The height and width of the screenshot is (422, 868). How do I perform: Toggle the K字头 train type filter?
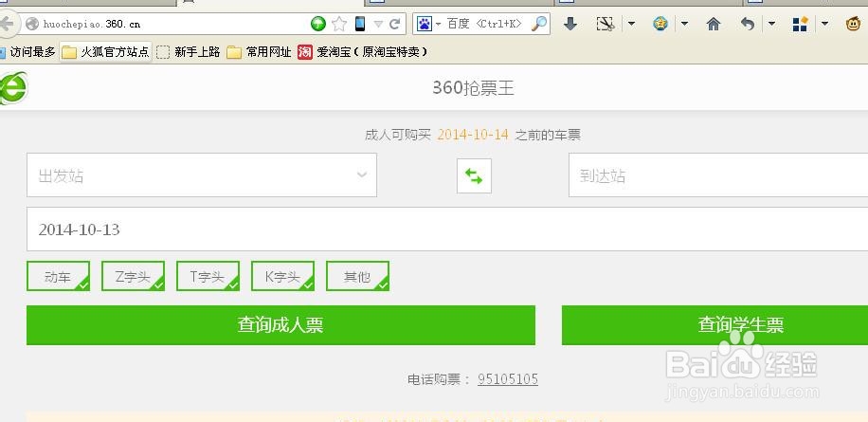click(x=283, y=276)
